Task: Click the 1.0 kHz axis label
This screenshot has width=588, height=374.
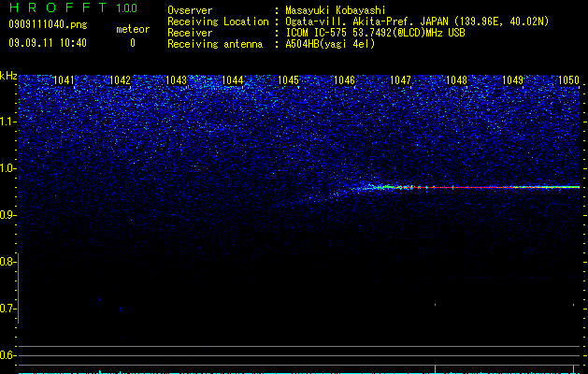Action: coord(7,168)
